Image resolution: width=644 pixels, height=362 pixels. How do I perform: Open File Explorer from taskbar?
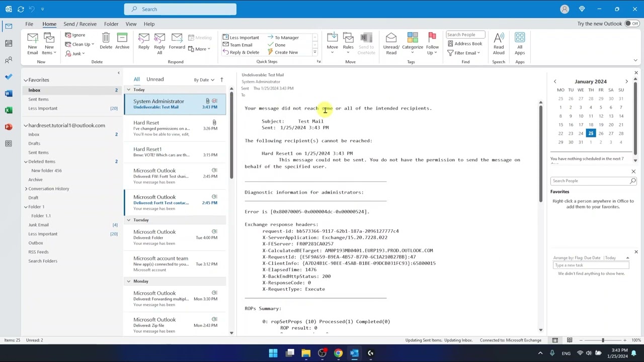(x=306, y=353)
